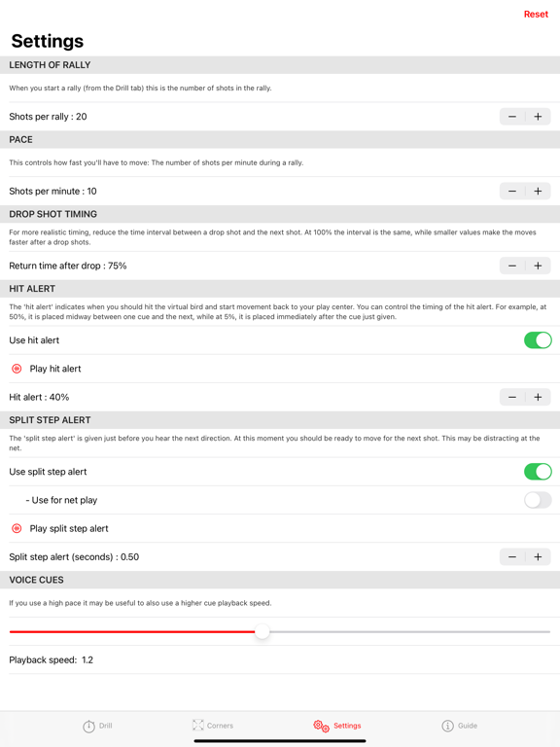Screen dimensions: 560x747
Task: Toggle the Use hit alert switch
Action: [x=538, y=340]
